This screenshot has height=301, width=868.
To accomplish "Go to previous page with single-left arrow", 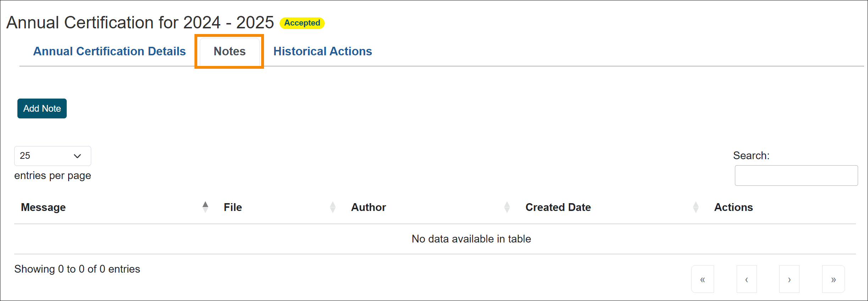I will pos(746,279).
